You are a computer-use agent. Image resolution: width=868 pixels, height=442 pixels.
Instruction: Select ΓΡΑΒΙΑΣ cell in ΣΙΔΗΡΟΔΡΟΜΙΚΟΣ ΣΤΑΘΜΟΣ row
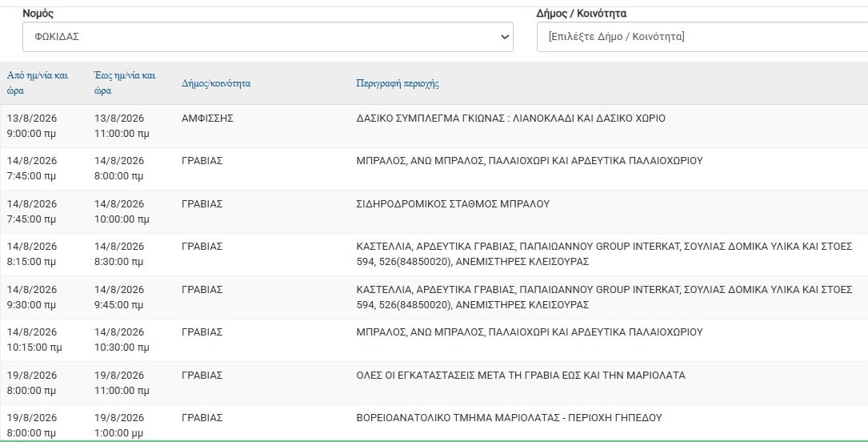(x=202, y=204)
